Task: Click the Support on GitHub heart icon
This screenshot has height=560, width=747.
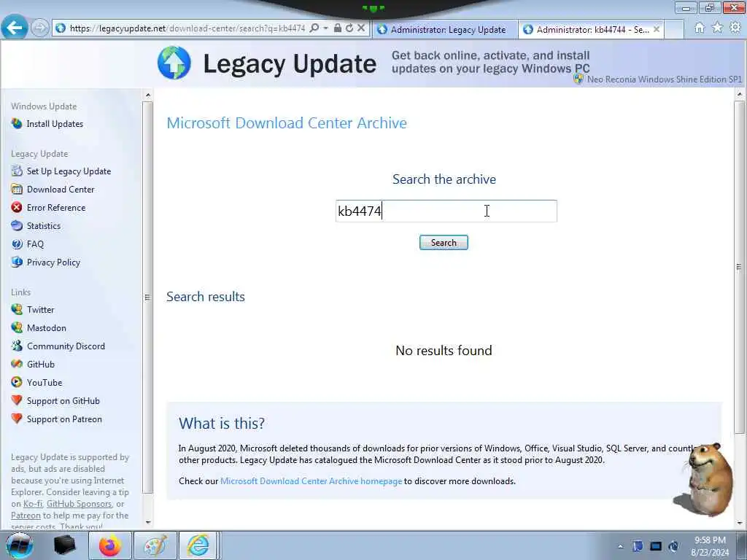Action: [x=17, y=400]
